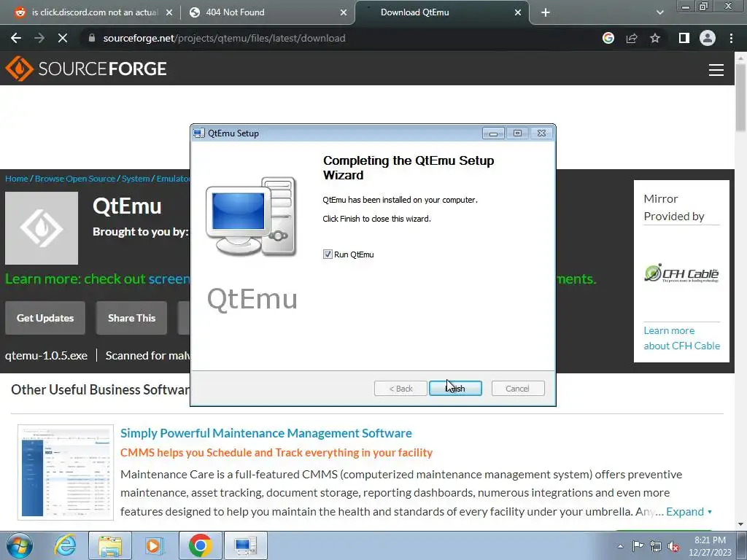747x560 pixels.
Task: Go back in browser history
Action: click(16, 38)
